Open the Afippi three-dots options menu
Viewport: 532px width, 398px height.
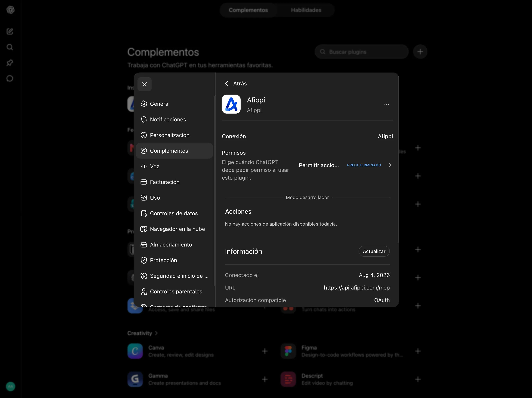point(387,104)
